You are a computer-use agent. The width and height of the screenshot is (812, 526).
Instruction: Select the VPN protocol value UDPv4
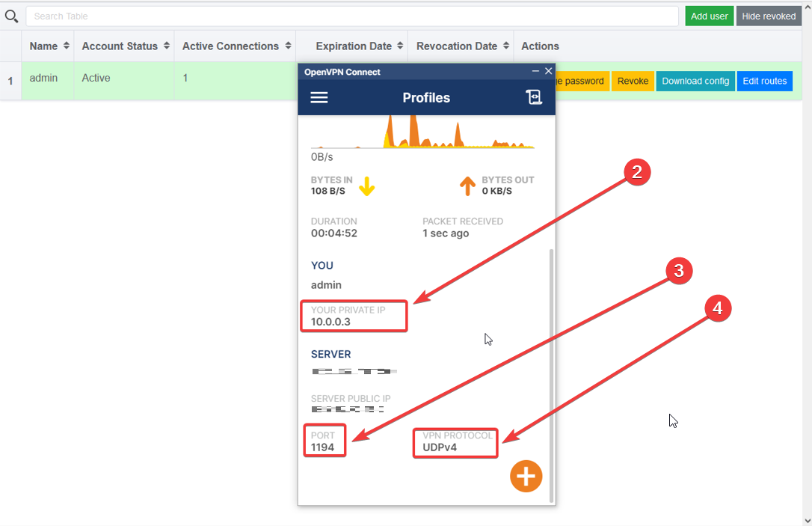pyautogui.click(x=440, y=447)
